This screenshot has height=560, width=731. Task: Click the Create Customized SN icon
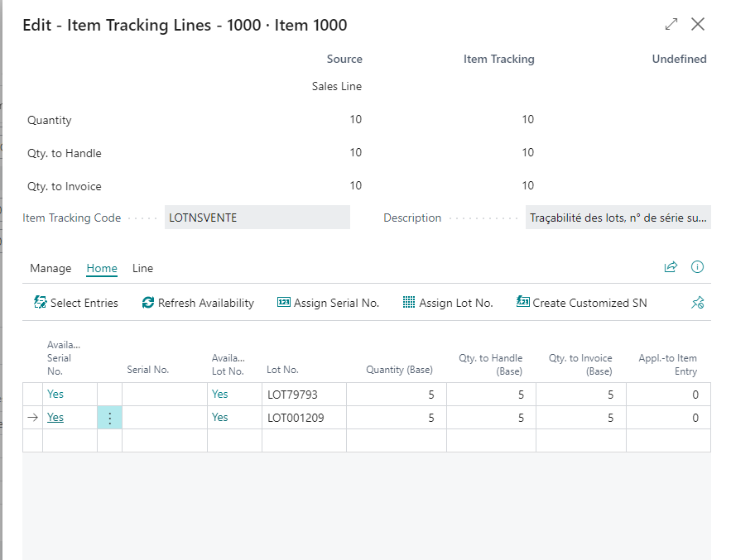coord(522,303)
